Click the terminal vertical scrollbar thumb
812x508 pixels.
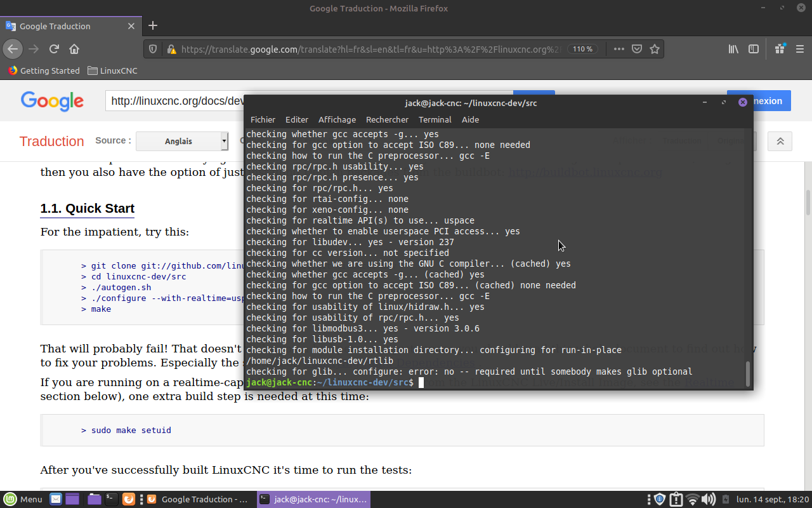[748, 374]
